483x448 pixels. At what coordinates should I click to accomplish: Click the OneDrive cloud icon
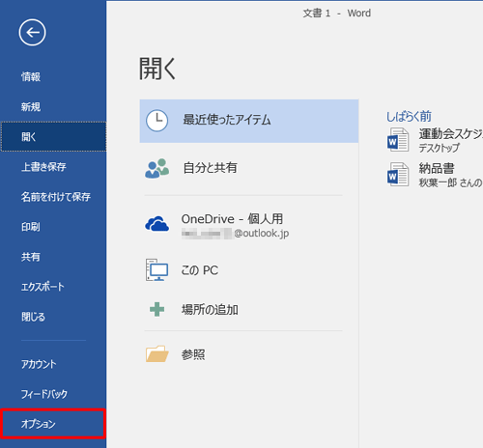point(156,224)
